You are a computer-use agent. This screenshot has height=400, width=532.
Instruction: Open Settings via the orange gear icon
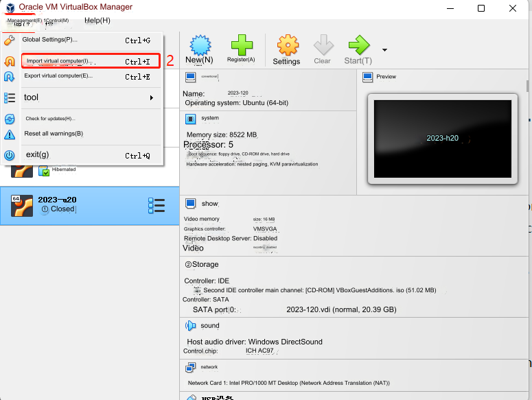point(287,46)
